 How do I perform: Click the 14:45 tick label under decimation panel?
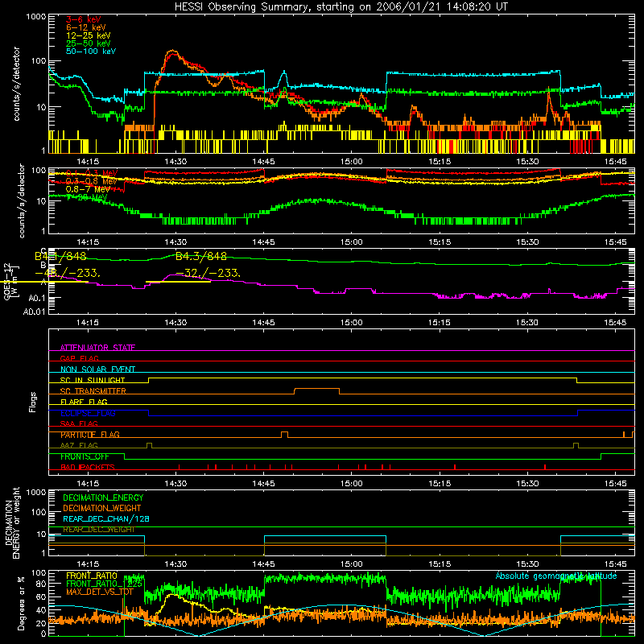tap(264, 564)
